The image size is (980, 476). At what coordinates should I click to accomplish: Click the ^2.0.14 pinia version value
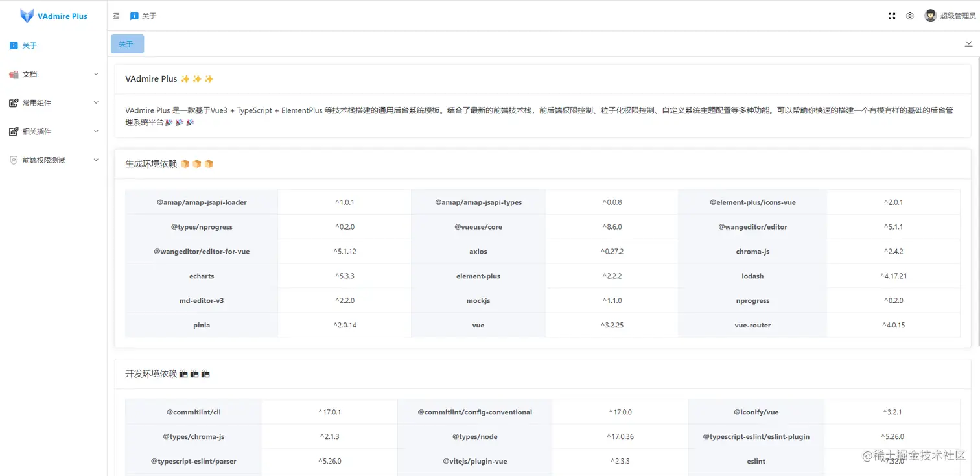(x=345, y=326)
